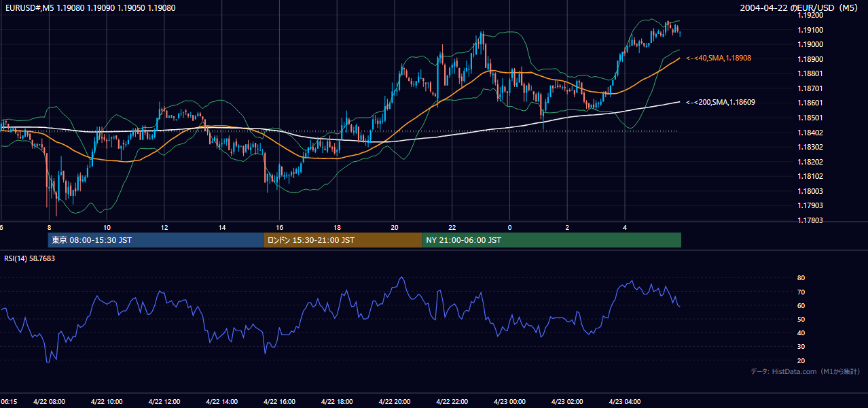Click the hour marker 8 under the chart
868x408 pixels.
[49, 227]
